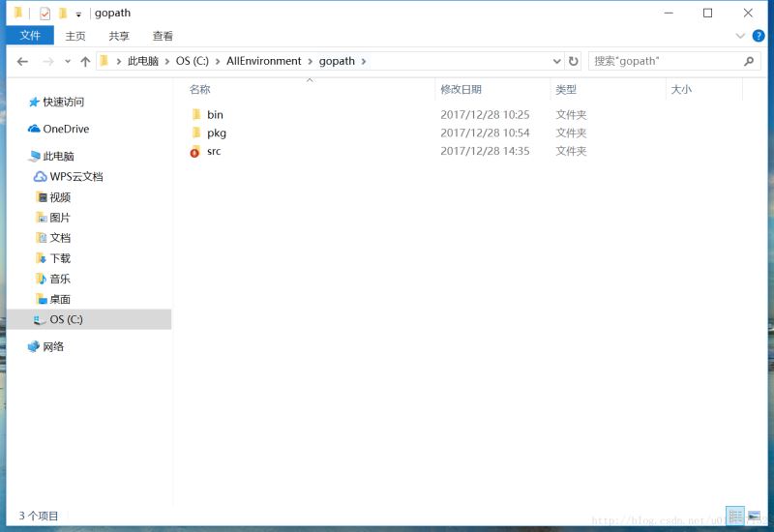
Task: Click the Back navigation arrow
Action: tap(22, 61)
